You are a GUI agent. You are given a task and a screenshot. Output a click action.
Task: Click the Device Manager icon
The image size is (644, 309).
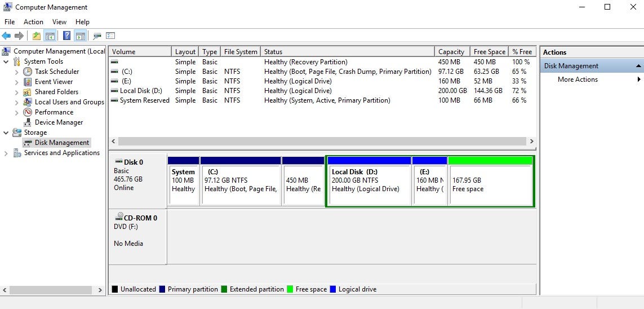pyautogui.click(x=28, y=122)
